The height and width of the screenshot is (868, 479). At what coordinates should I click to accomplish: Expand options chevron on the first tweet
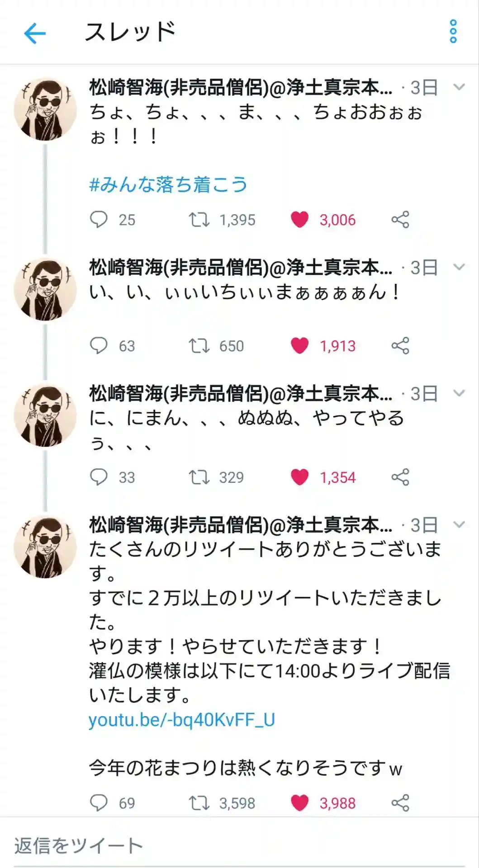(459, 87)
